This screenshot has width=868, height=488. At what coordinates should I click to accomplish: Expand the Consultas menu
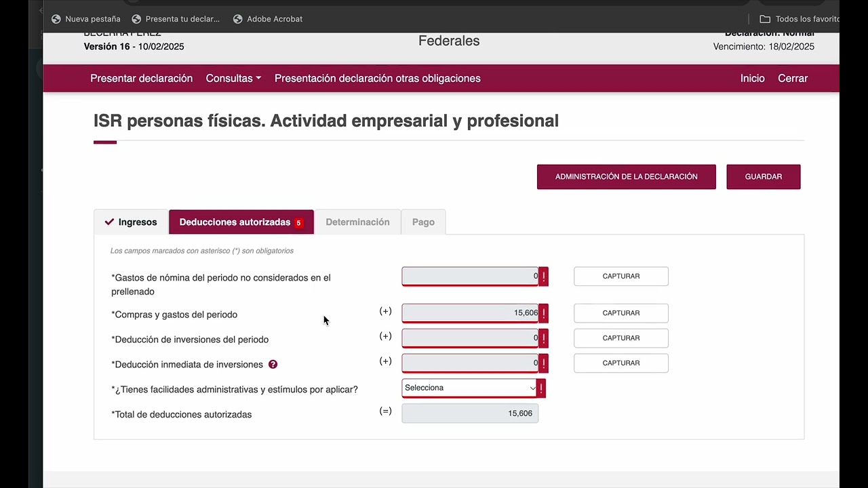pyautogui.click(x=233, y=79)
